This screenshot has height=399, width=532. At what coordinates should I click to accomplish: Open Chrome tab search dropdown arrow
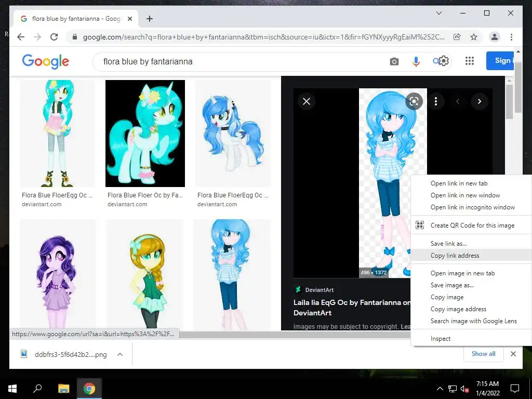point(438,13)
